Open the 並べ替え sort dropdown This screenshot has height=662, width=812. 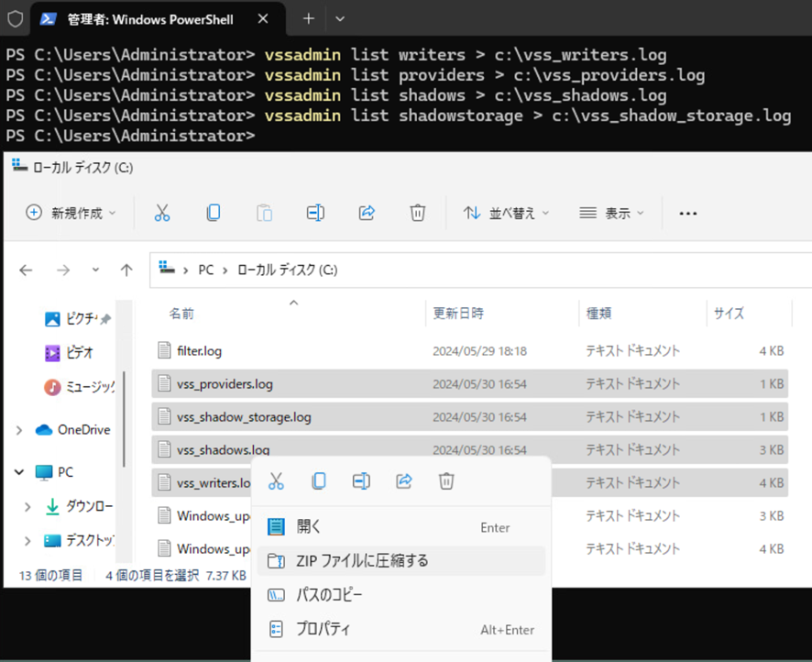tap(506, 213)
